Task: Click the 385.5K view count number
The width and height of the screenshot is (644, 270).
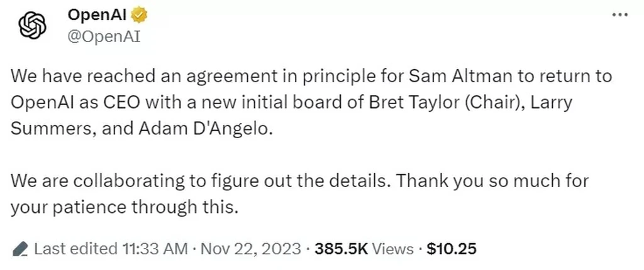Action: (341, 249)
